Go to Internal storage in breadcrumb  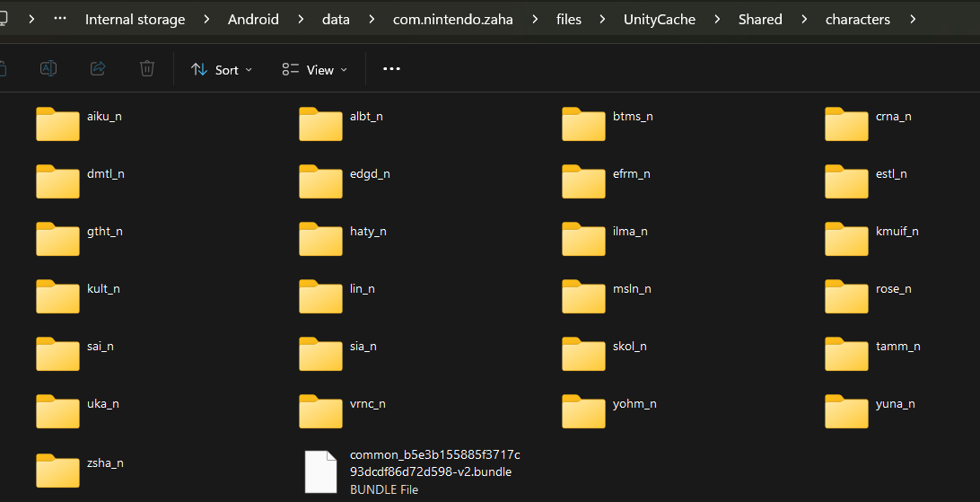135,20
